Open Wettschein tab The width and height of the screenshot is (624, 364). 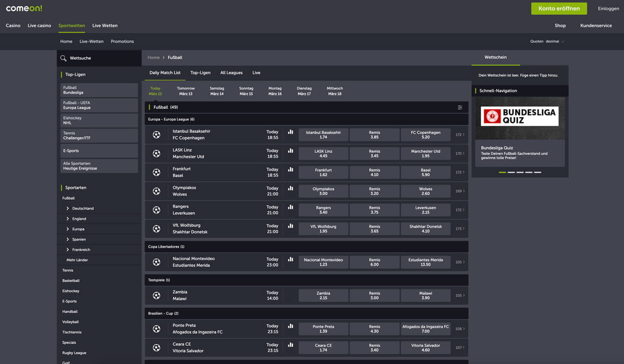point(496,57)
